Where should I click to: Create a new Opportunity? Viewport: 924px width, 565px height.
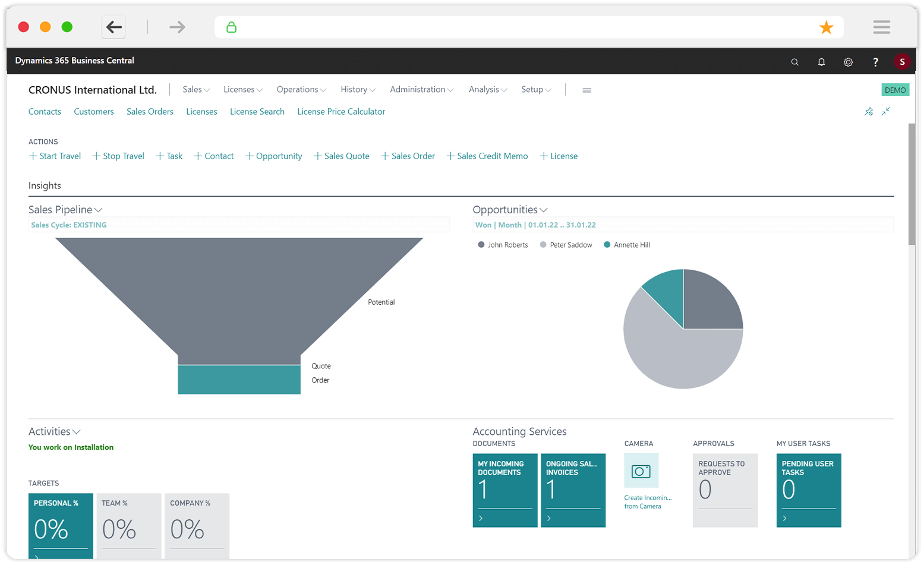[274, 156]
